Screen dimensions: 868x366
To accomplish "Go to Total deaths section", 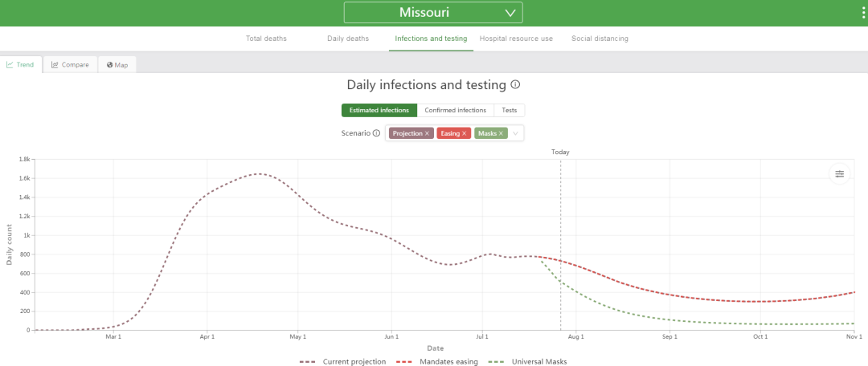I will [x=266, y=39].
